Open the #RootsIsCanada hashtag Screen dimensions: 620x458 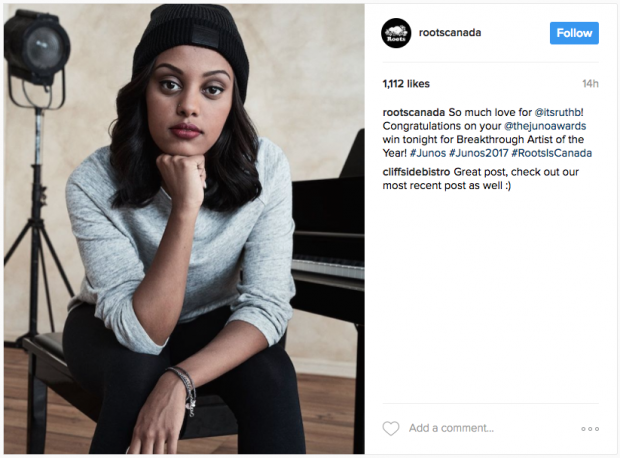552,153
